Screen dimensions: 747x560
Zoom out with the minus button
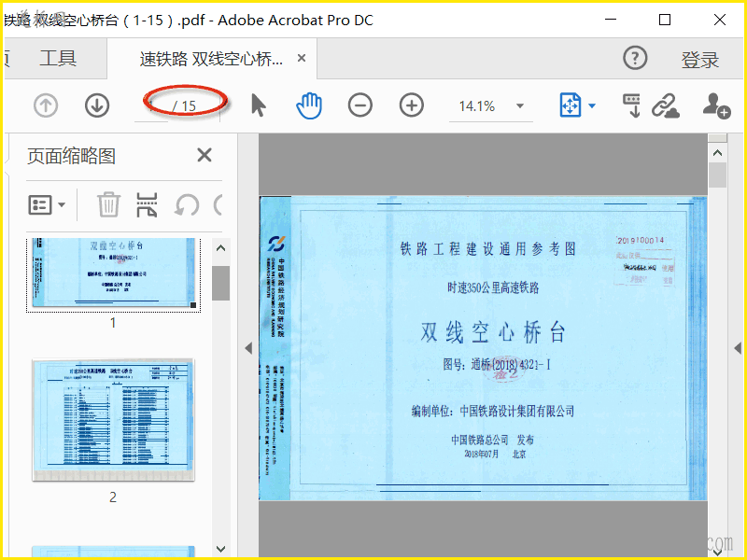[360, 105]
